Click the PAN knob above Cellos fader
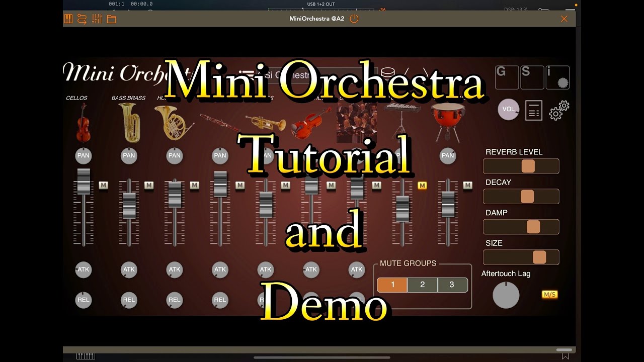 click(84, 155)
